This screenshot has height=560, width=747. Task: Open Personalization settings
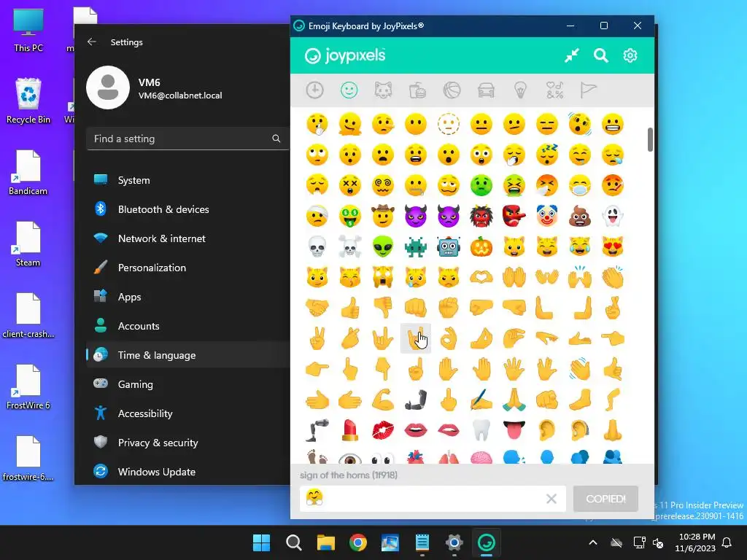click(x=187, y=268)
